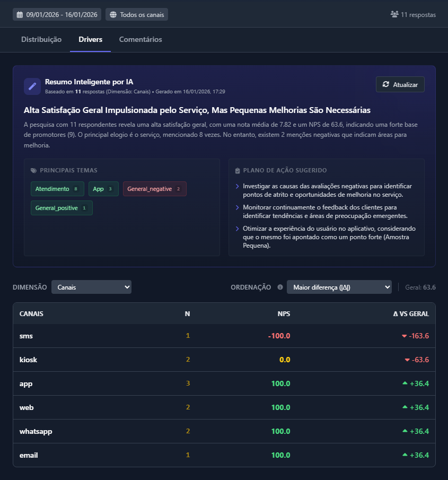Switch to the Distribuição tab

click(41, 39)
